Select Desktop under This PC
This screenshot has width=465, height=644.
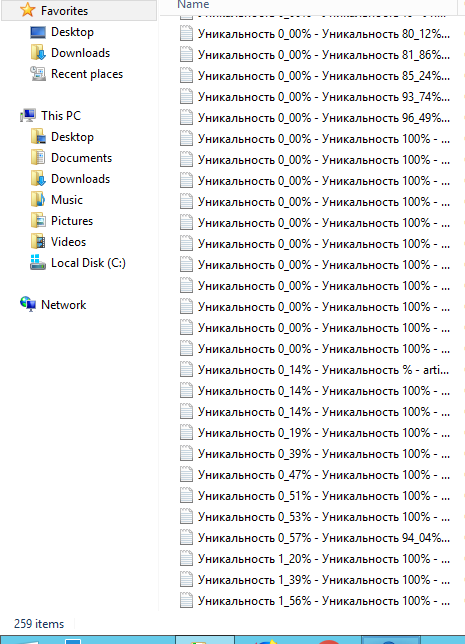coord(72,137)
